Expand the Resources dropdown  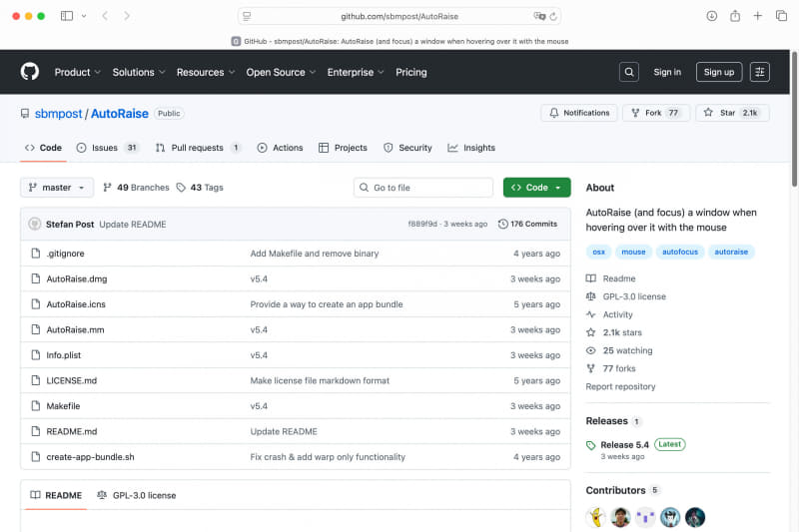point(206,72)
